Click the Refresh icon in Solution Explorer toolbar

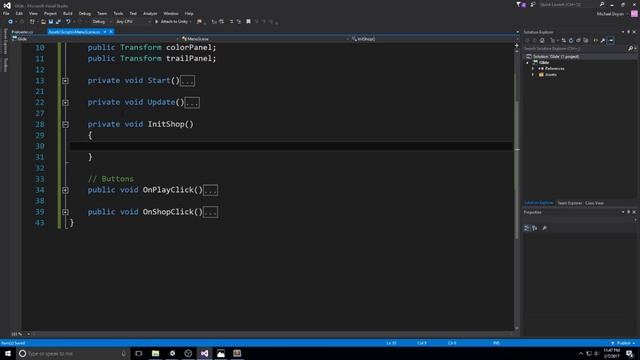coord(571,40)
